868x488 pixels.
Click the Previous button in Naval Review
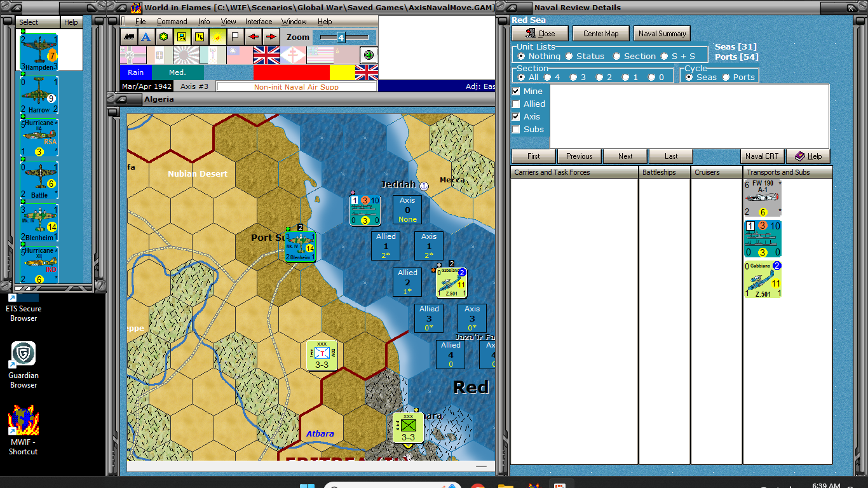(580, 156)
